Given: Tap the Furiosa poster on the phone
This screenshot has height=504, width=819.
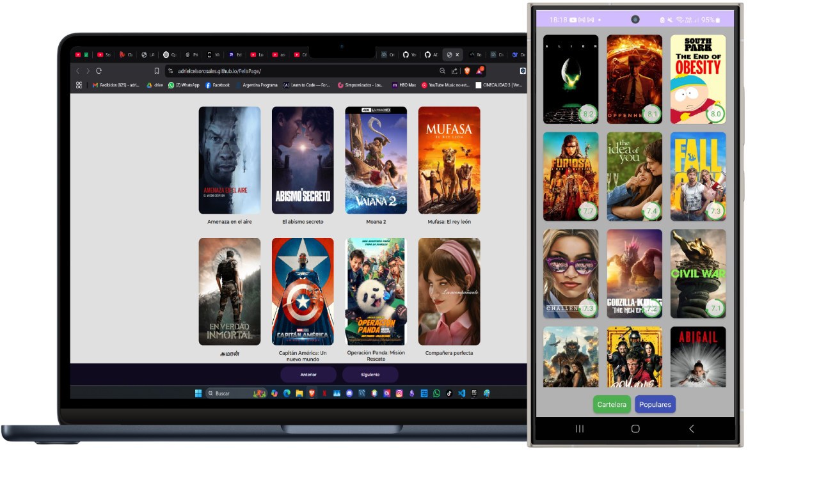Looking at the screenshot, I should pos(571,177).
